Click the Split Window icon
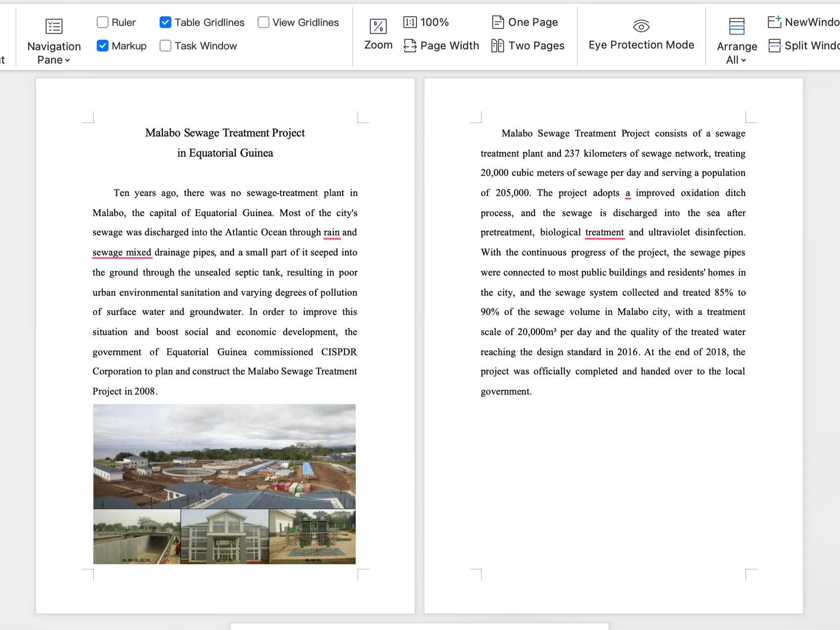Image resolution: width=840 pixels, height=630 pixels. [x=775, y=46]
